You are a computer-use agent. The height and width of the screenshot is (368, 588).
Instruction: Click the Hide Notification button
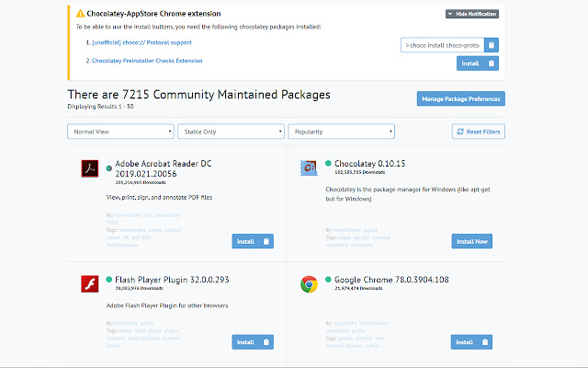pos(471,14)
